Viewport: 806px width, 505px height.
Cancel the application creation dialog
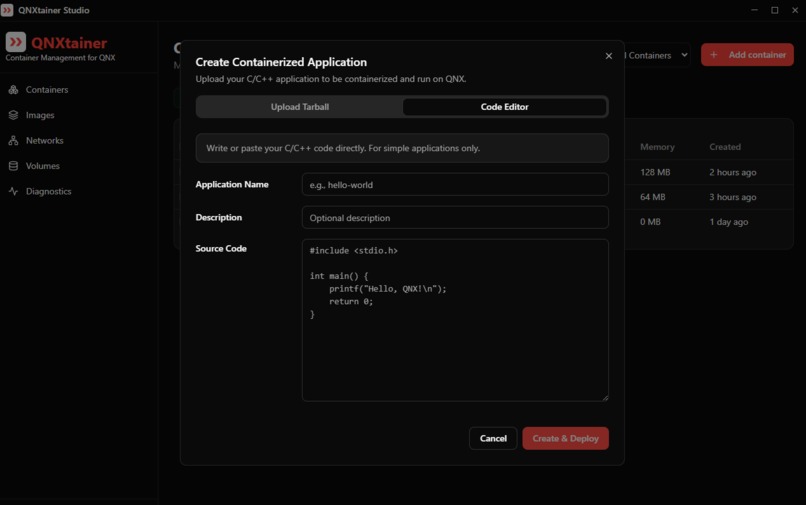pos(493,438)
